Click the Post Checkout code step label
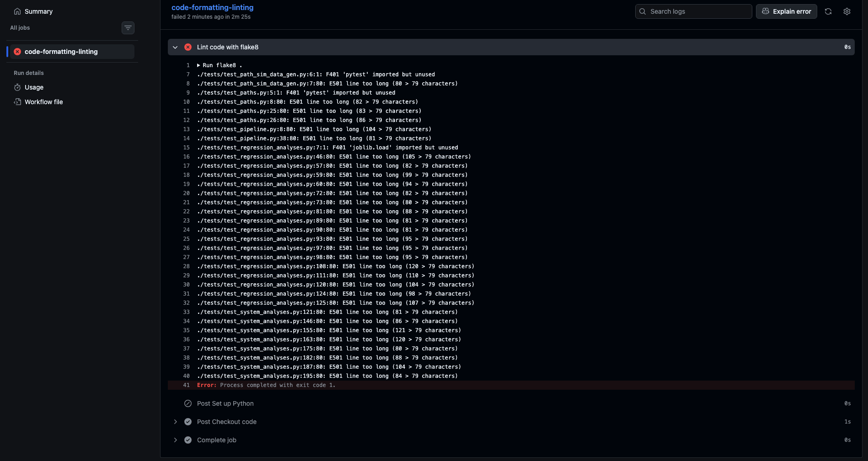This screenshot has height=461, width=868. 227,422
